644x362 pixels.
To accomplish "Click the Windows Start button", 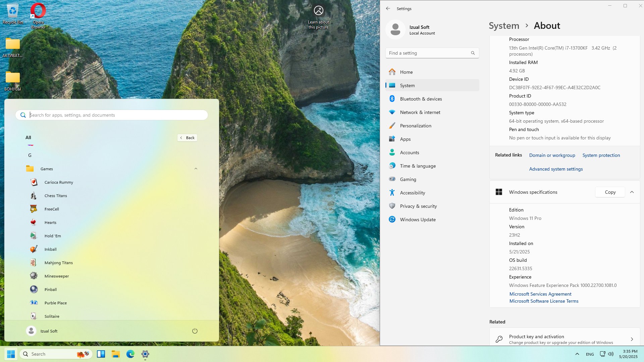I will tap(11, 354).
